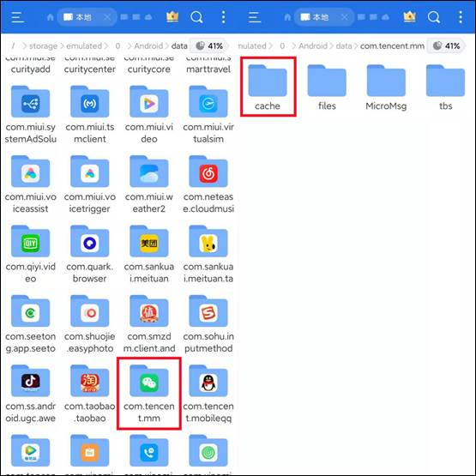
Task: Open the cache folder
Action: 268,87
